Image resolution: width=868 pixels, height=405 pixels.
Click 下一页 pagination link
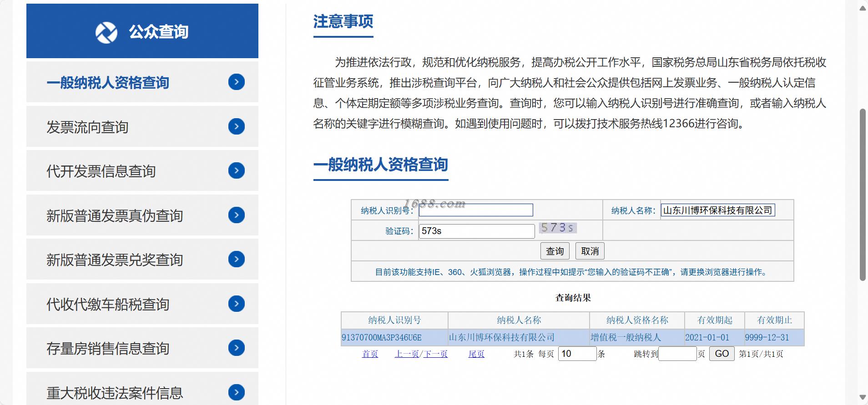tap(436, 354)
